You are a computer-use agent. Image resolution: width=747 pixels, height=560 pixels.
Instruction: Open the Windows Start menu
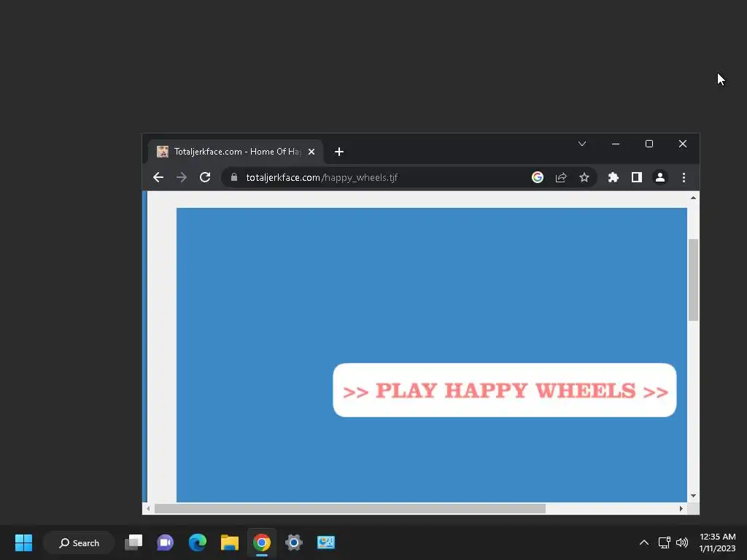23,542
